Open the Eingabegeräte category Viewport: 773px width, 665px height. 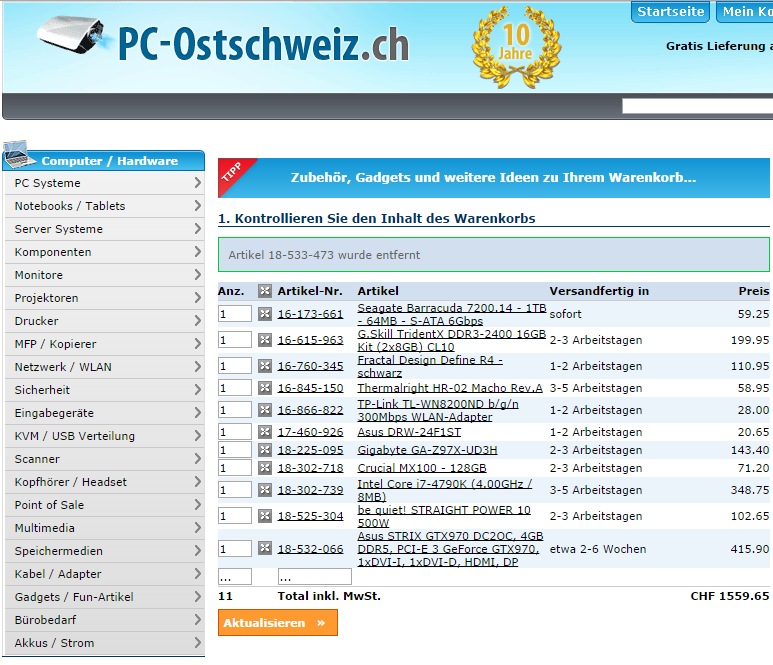click(x=105, y=413)
